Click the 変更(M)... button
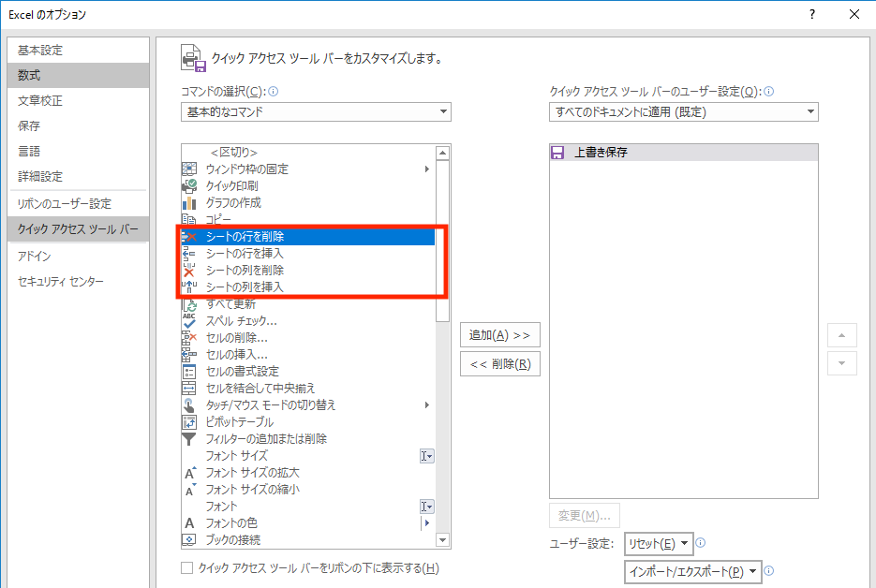This screenshot has height=588, width=876. pos(585,515)
